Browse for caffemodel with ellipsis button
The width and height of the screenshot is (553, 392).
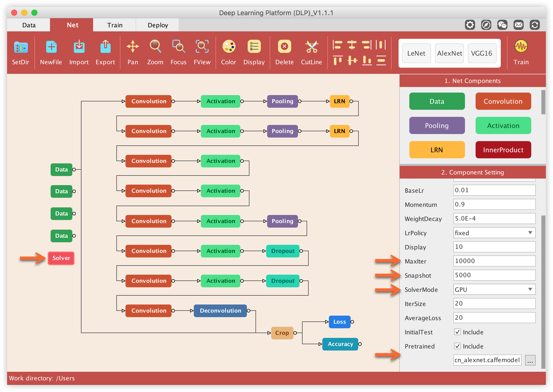click(x=530, y=360)
